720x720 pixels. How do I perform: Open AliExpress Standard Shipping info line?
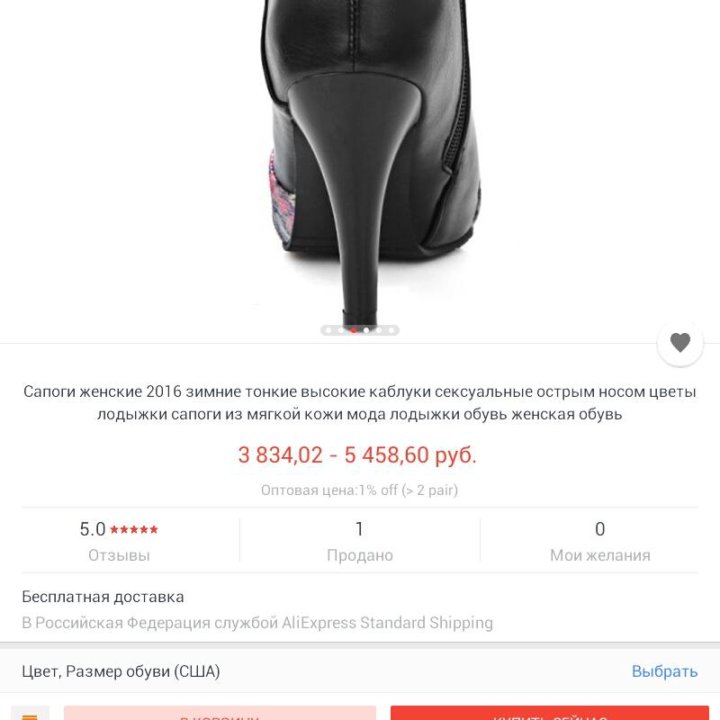[257, 623]
